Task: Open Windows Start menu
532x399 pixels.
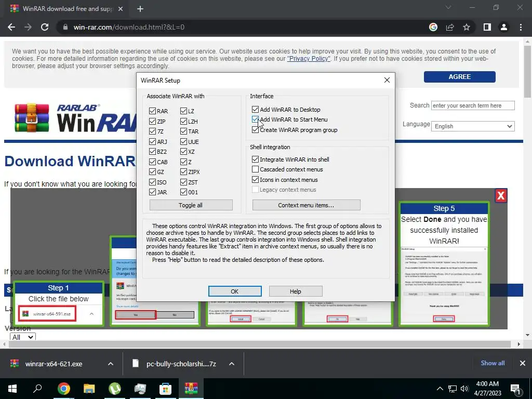Action: coord(12,389)
